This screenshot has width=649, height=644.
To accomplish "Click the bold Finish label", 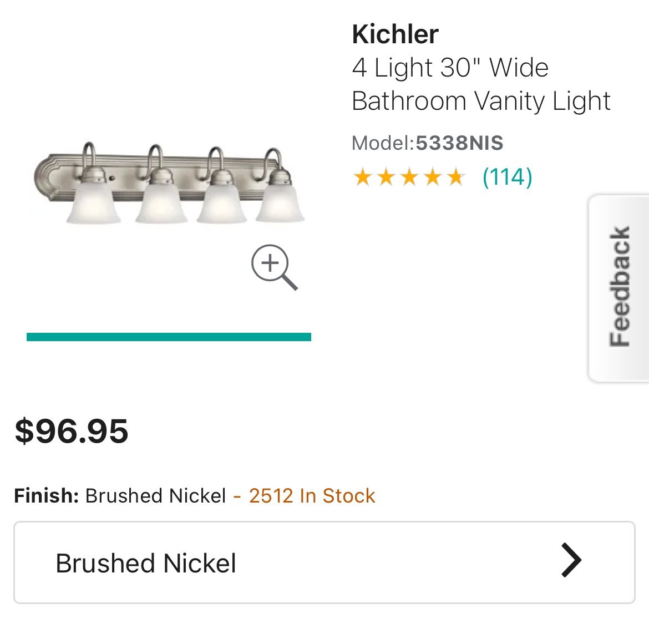I will click(47, 495).
